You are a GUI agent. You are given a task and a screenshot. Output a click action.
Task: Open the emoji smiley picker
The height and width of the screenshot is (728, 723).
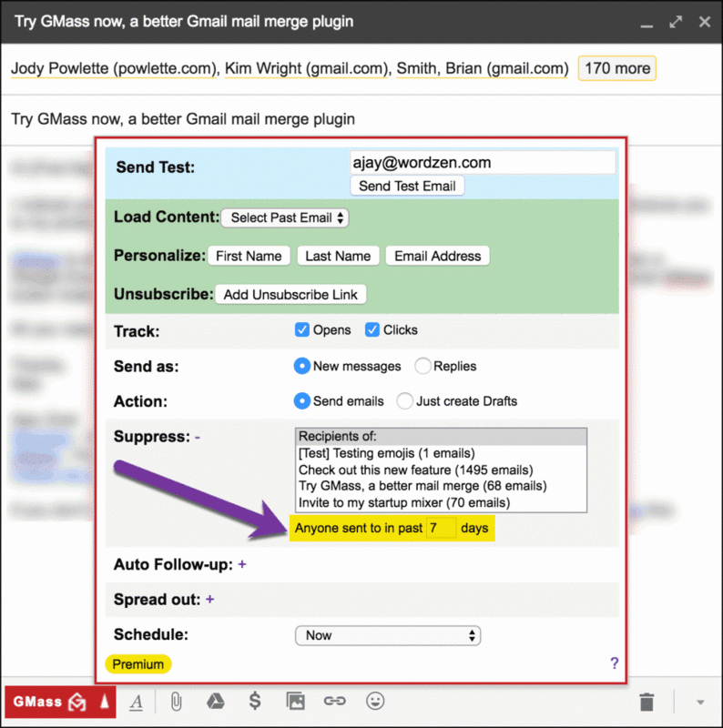[375, 702]
